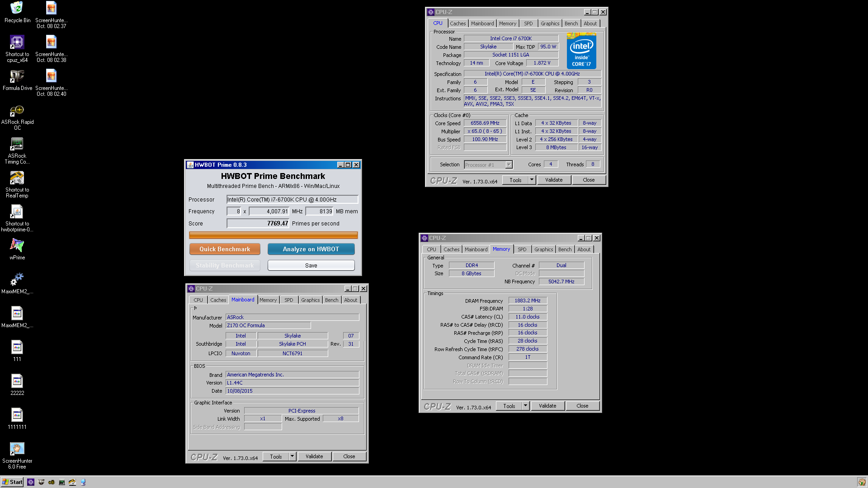This screenshot has height=488, width=868.
Task: Click Save button in HWBOT Prime
Action: click(311, 265)
